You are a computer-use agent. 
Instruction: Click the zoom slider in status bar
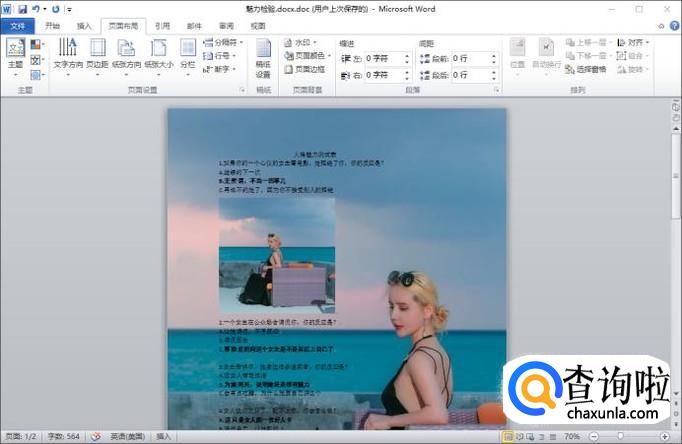pyautogui.click(x=620, y=437)
